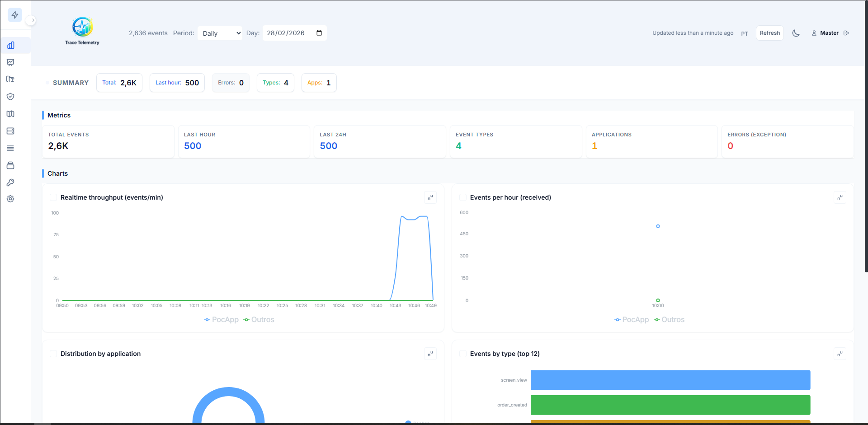Viewport: 868px width, 425px height.
Task: Click the green Outros data point at 10:00
Action: tap(658, 300)
